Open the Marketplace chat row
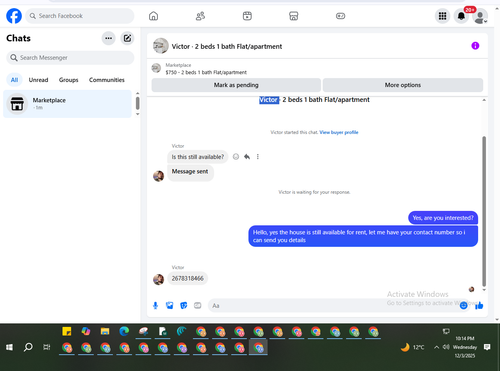 (x=67, y=104)
